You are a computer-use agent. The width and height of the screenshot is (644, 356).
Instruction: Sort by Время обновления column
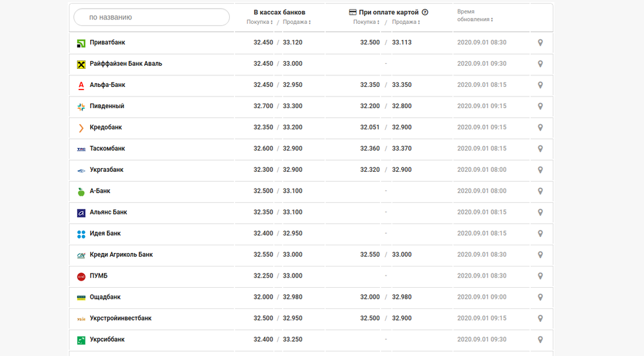pyautogui.click(x=475, y=15)
